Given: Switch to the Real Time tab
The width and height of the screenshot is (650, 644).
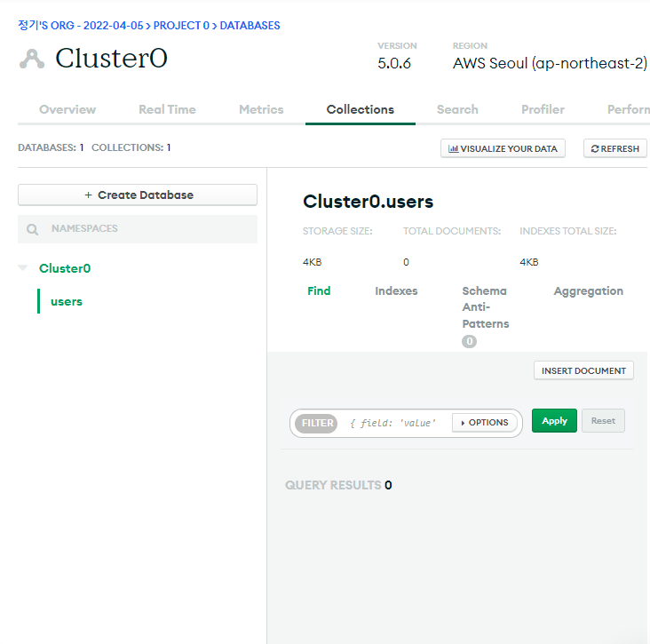Looking at the screenshot, I should [167, 109].
